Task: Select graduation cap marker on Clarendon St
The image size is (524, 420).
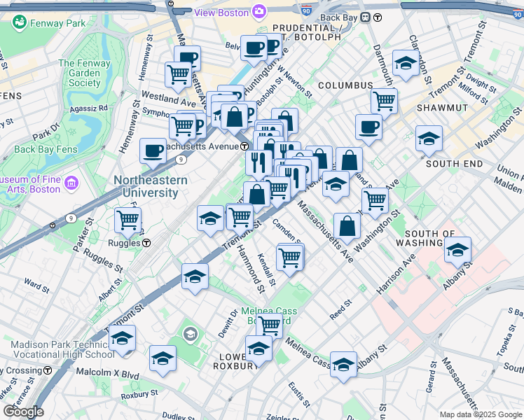Action: coord(406,65)
